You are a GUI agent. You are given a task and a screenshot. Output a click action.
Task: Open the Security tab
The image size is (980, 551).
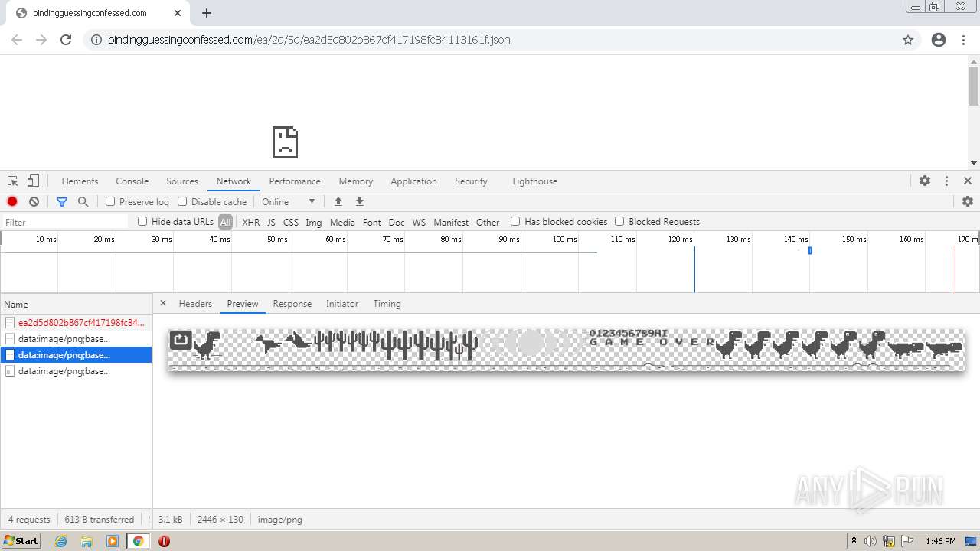pos(471,181)
